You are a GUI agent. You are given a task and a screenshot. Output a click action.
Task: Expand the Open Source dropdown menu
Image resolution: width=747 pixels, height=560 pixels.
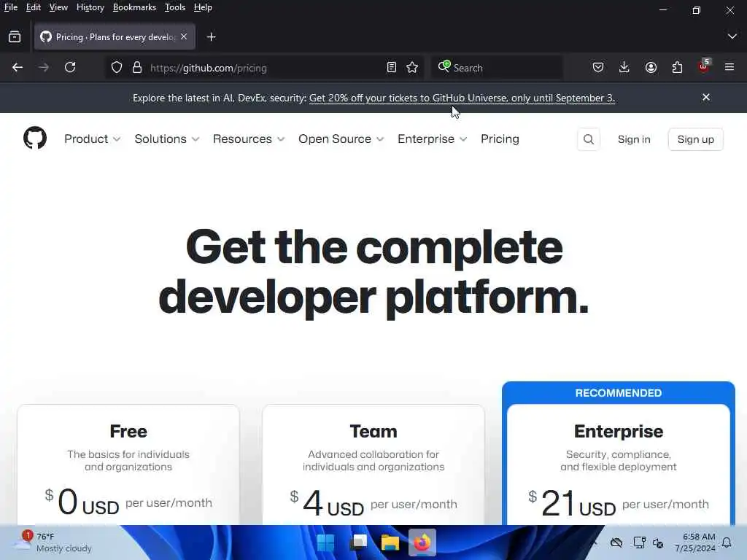click(x=341, y=139)
